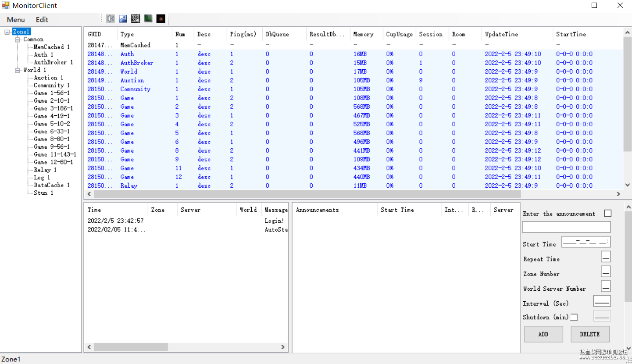Select Log 1 in the tree
Viewport: 632px width, 364px height.
(x=42, y=178)
